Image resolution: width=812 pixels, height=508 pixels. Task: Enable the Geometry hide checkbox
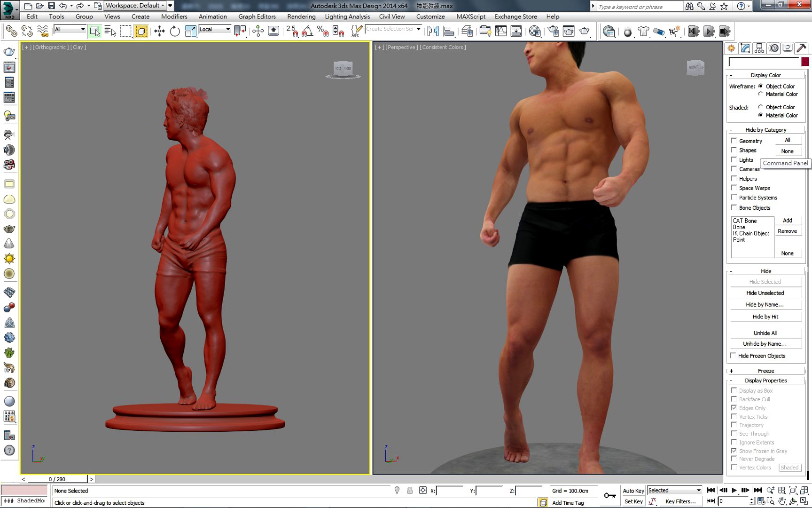734,141
